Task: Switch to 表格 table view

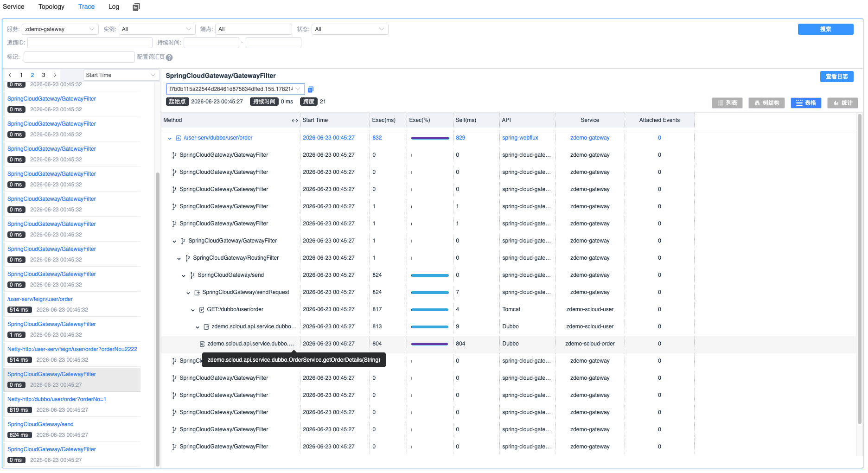Action: [806, 103]
